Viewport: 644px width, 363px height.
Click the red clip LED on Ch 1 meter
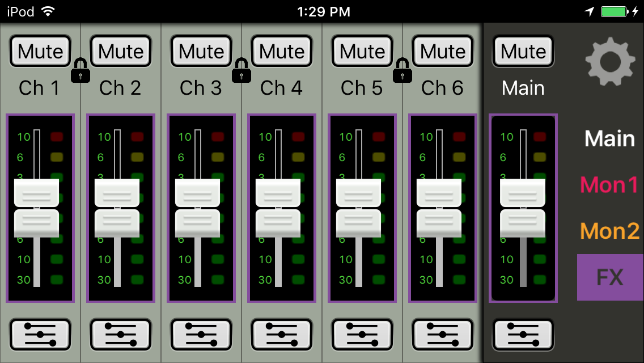click(x=57, y=137)
